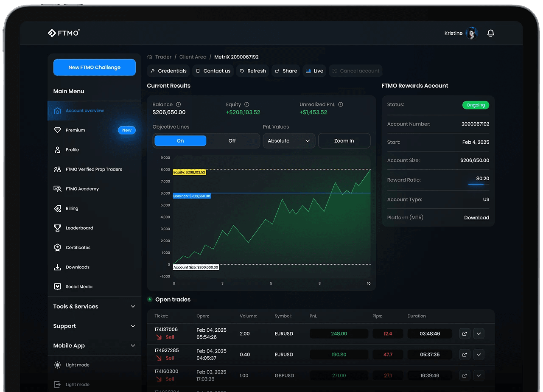Viewport: 543px width, 392px height.
Task: Click the Contact us button
Action: (213, 71)
